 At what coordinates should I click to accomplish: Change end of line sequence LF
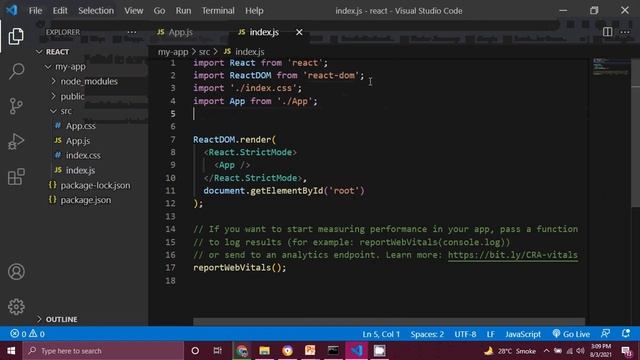pos(491,334)
